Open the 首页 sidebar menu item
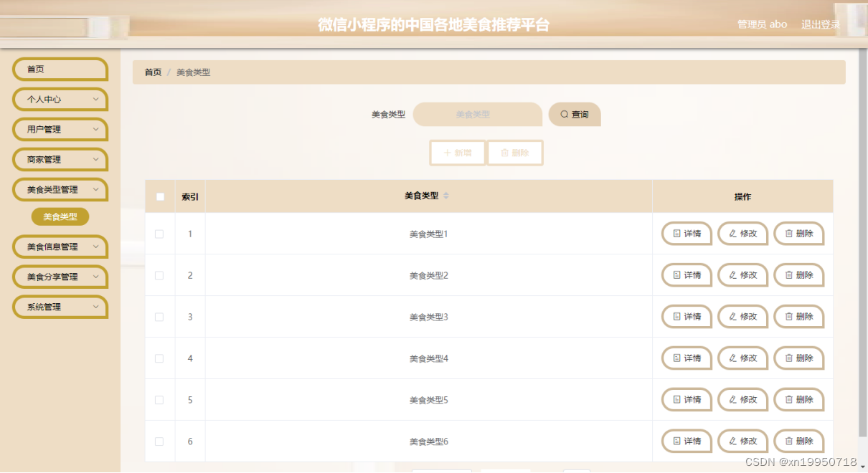868x473 pixels. [60, 70]
